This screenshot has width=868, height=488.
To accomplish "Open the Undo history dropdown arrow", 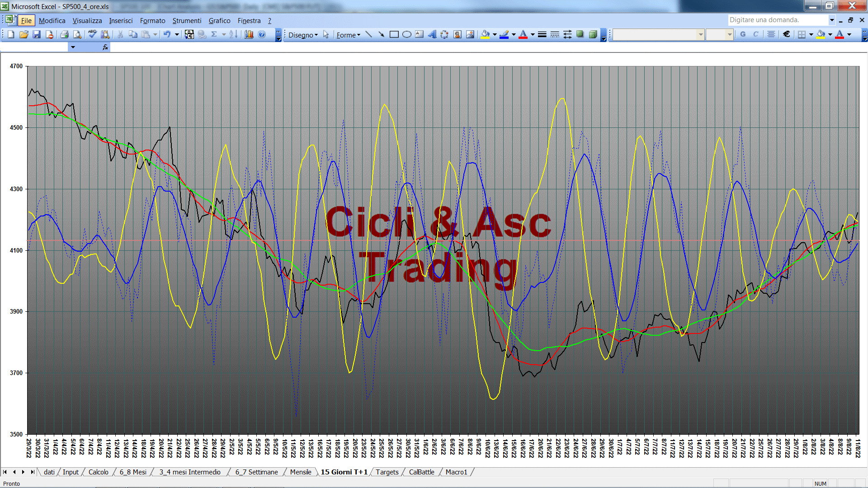I will pos(177,34).
